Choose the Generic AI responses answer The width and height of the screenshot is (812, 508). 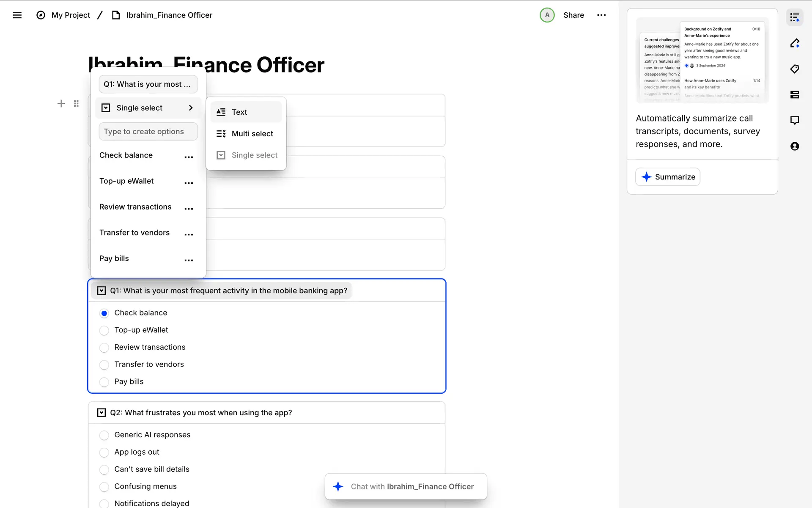[x=104, y=435]
